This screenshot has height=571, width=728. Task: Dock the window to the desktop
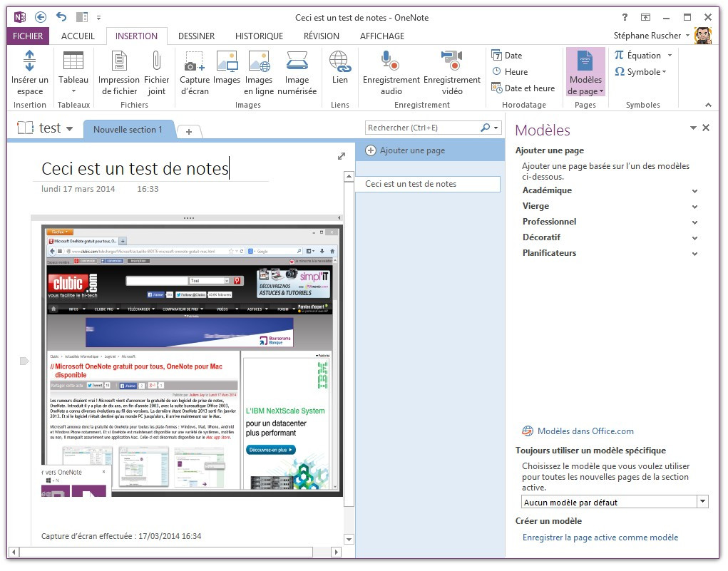click(82, 17)
